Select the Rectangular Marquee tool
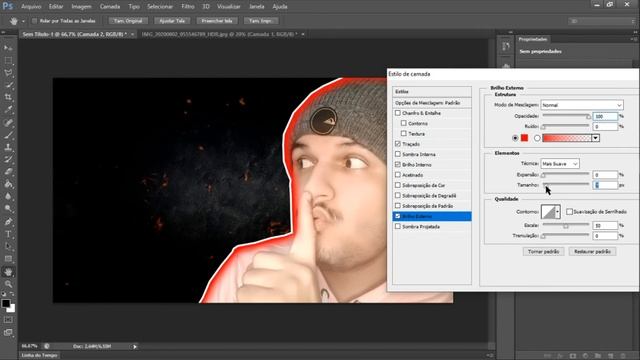This screenshot has height=360, width=640. [8, 60]
